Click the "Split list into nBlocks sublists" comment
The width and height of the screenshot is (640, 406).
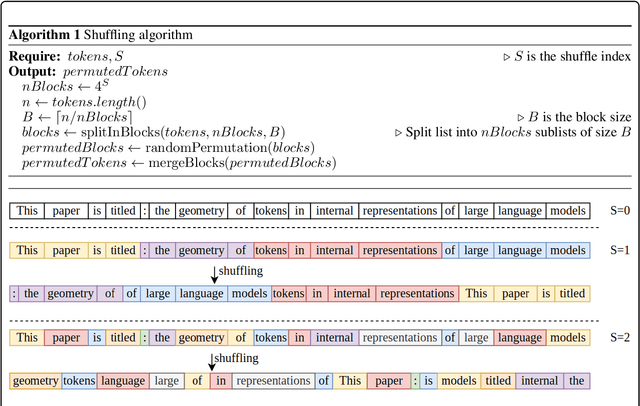513,131
